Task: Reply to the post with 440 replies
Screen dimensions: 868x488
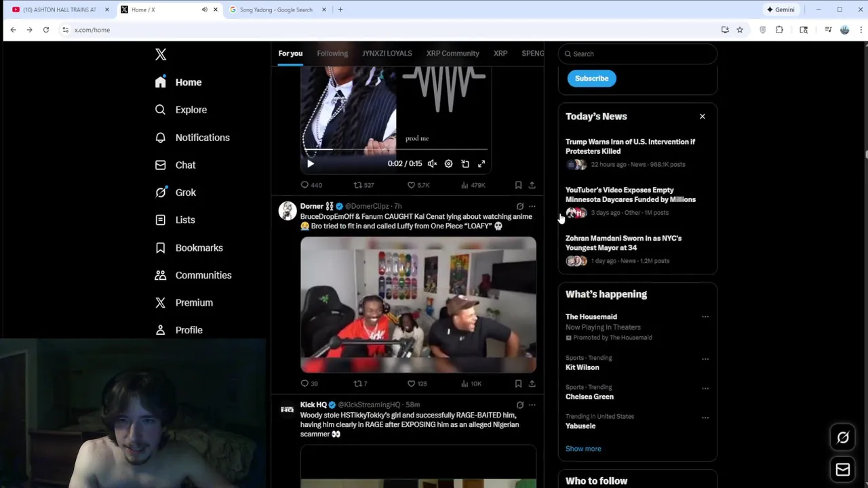Action: click(x=311, y=185)
